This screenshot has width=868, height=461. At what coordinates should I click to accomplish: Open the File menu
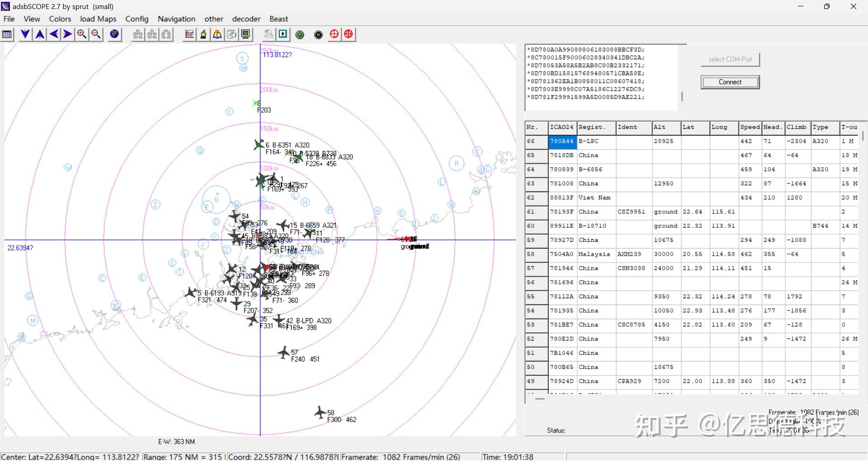pyautogui.click(x=9, y=19)
